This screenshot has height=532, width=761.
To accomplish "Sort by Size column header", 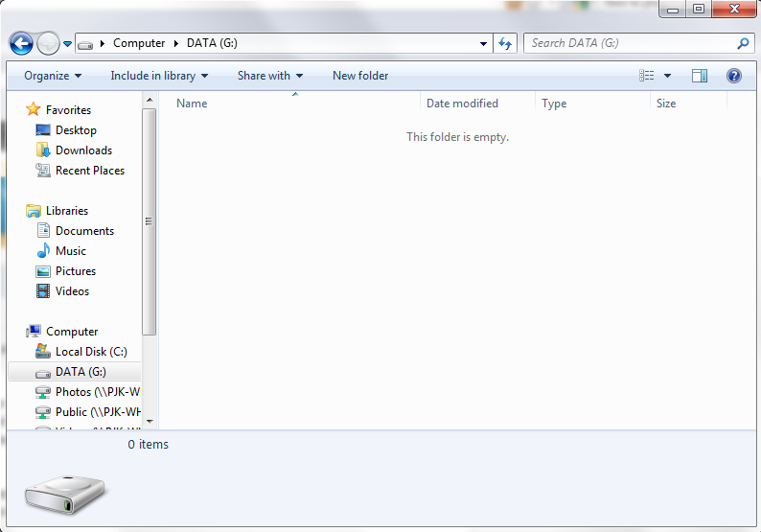I will pyautogui.click(x=666, y=104).
